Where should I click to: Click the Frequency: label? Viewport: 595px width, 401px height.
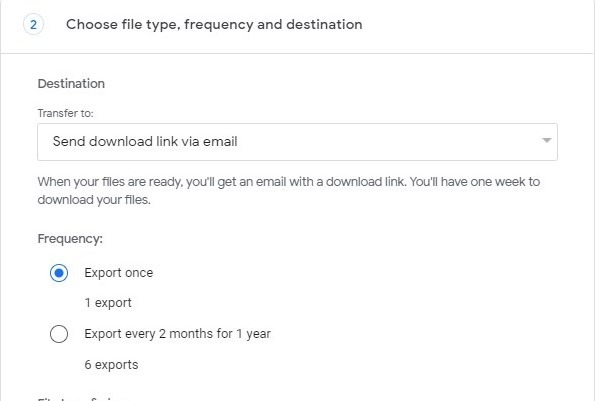click(70, 239)
